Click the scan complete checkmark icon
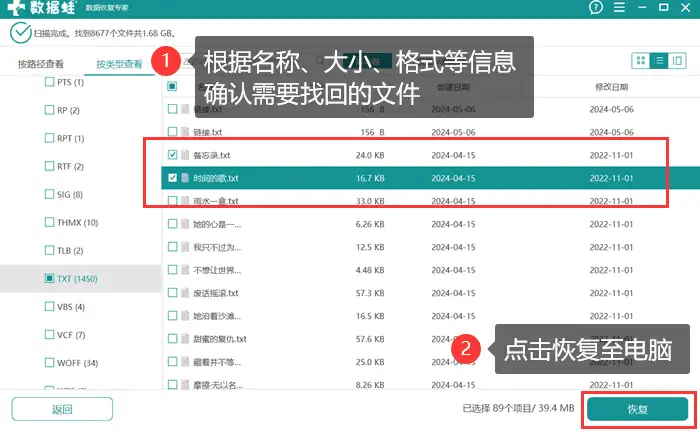The image size is (700, 435). click(21, 33)
